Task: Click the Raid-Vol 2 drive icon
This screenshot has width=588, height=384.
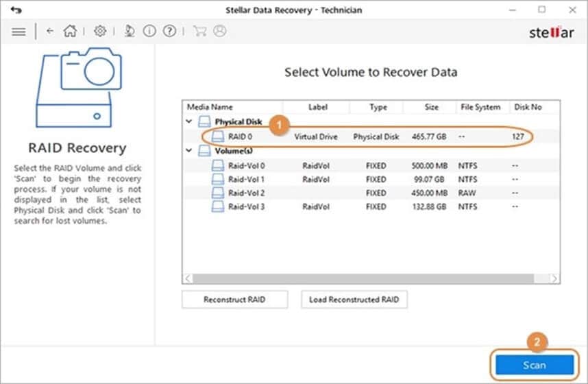Action: [x=218, y=193]
